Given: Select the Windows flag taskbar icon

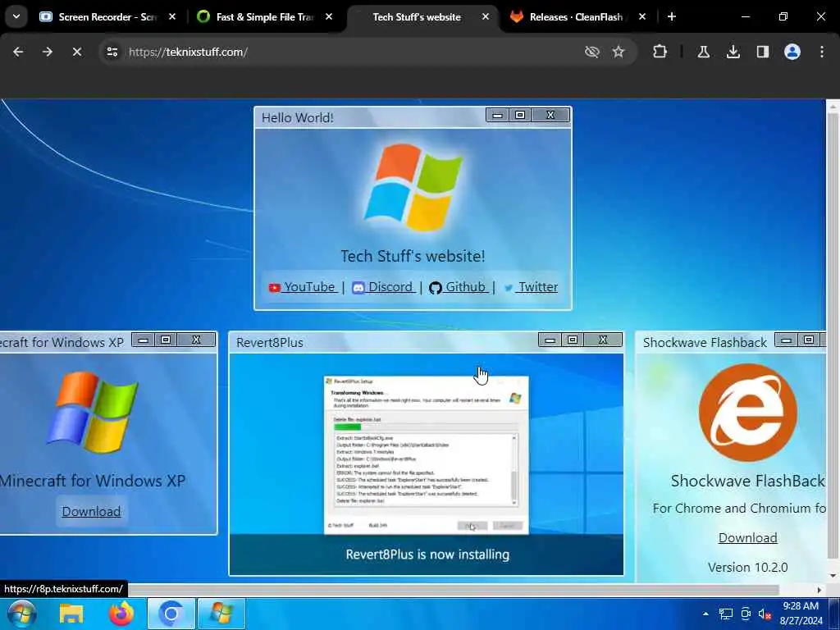Looking at the screenshot, I should (221, 614).
